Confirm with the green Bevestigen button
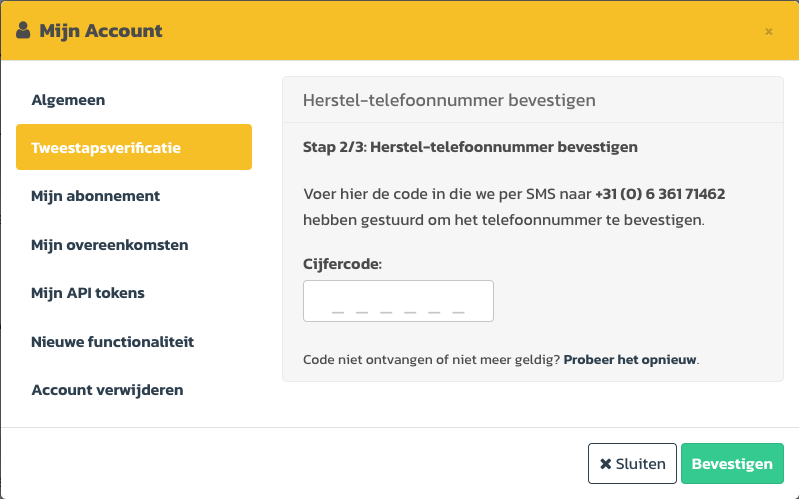 click(x=732, y=463)
